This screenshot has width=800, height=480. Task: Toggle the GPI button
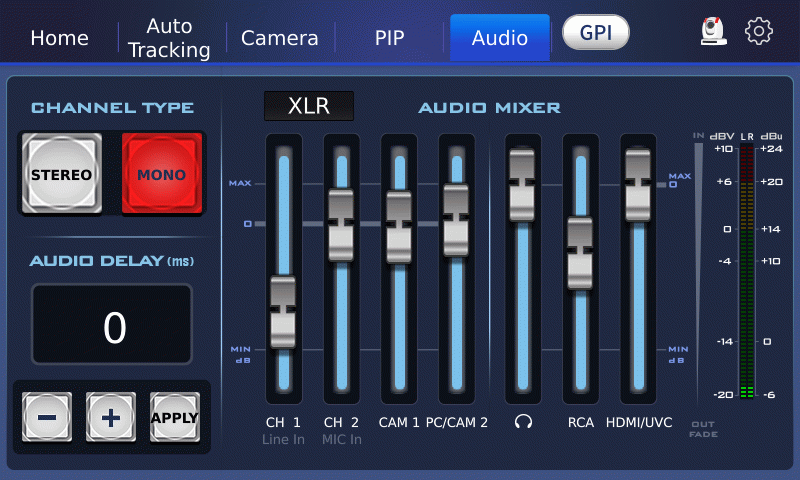[595, 33]
